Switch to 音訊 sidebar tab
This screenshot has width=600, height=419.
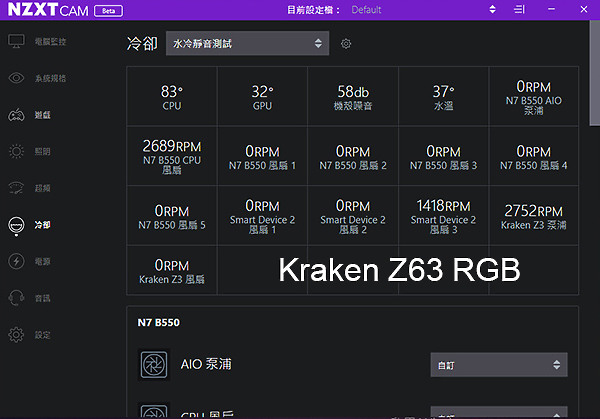pyautogui.click(x=42, y=298)
